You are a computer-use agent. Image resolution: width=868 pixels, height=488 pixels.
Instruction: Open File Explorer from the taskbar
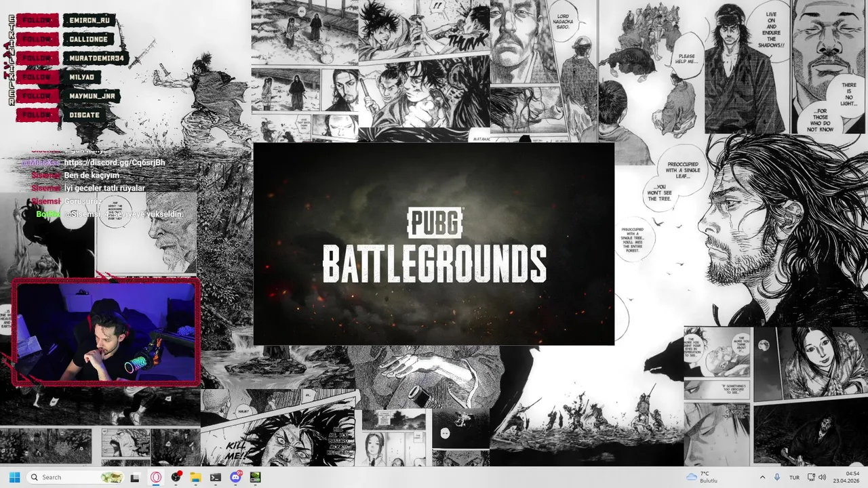tap(195, 477)
